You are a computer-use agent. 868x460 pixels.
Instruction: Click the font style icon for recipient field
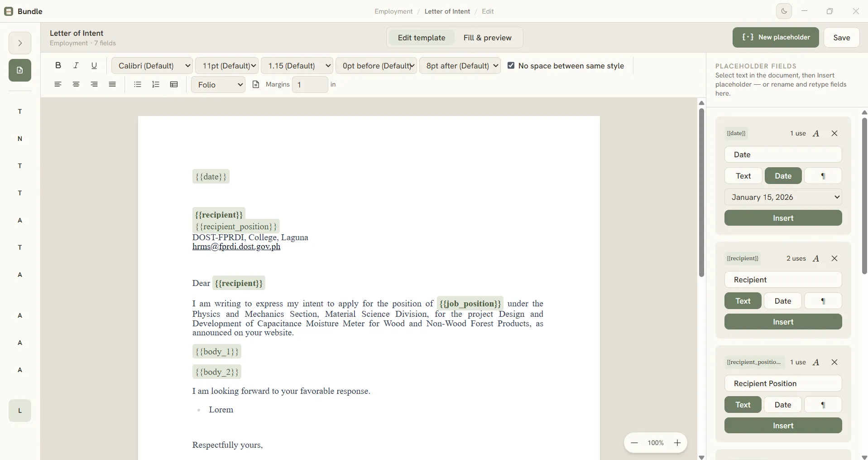point(816,258)
